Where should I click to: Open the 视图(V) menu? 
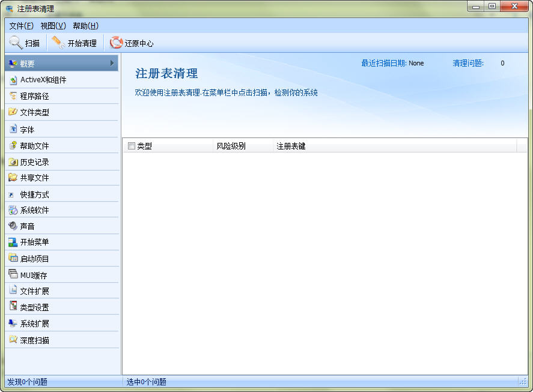point(53,26)
